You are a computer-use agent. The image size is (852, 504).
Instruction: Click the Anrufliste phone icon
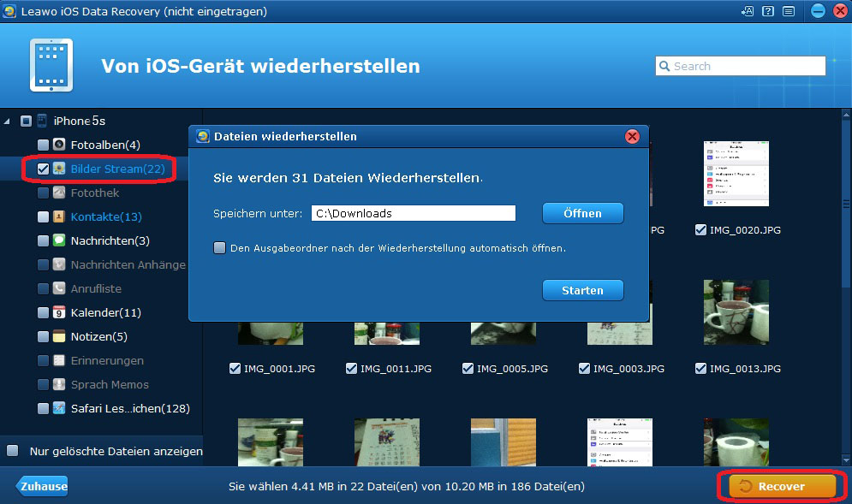click(x=59, y=288)
